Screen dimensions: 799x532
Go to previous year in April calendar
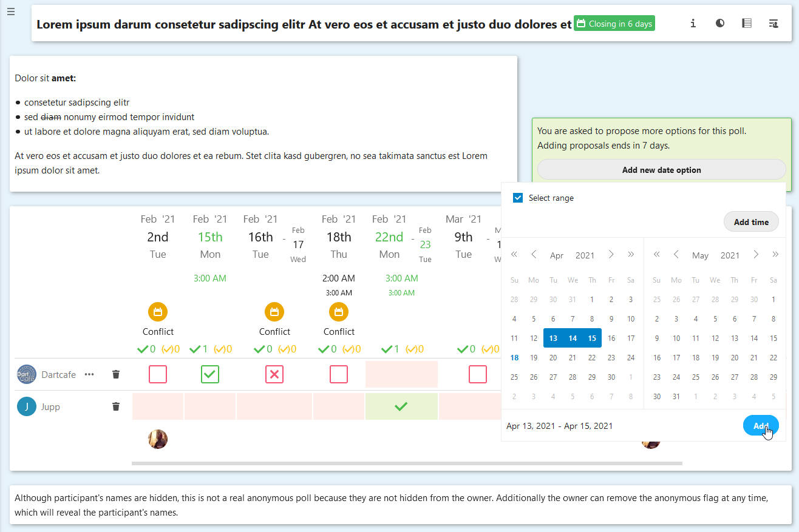click(514, 254)
